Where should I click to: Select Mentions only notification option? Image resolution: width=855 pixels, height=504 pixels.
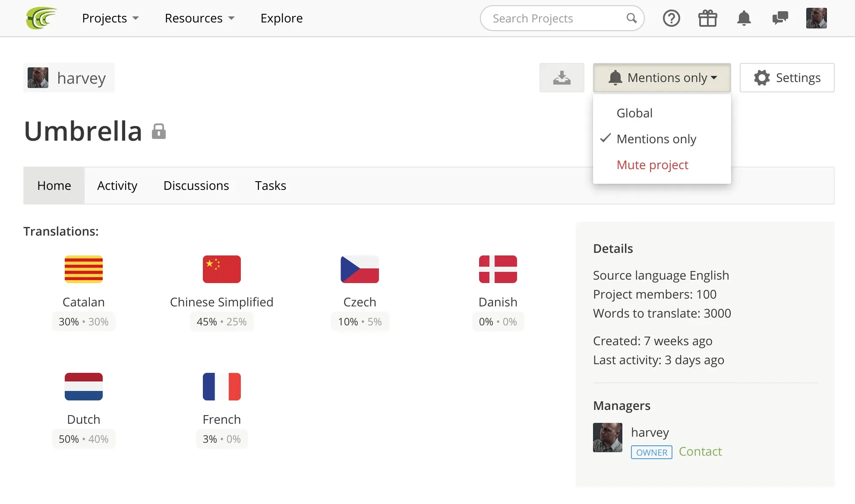(x=656, y=139)
